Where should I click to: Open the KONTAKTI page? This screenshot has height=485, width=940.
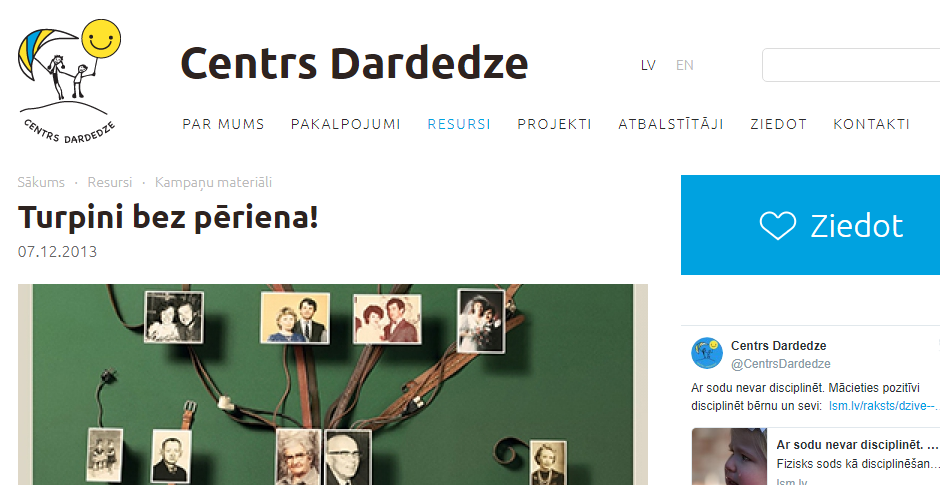871,124
